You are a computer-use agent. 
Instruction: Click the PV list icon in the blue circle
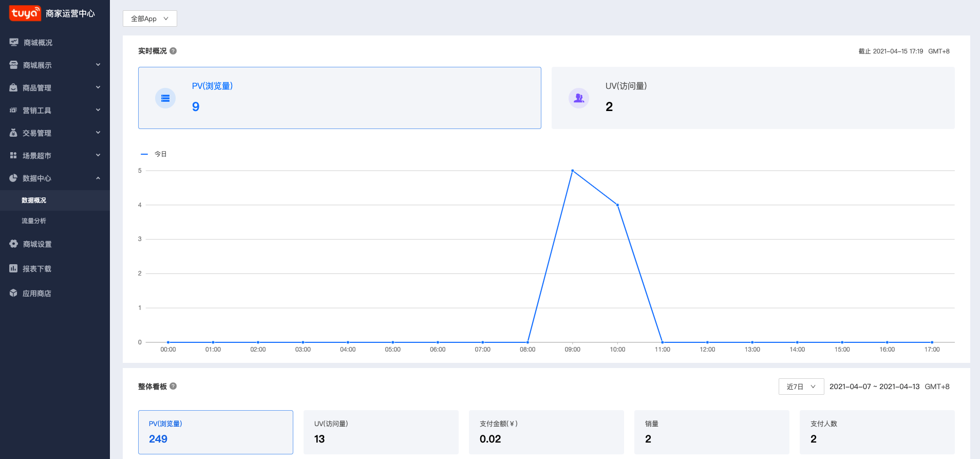(165, 98)
